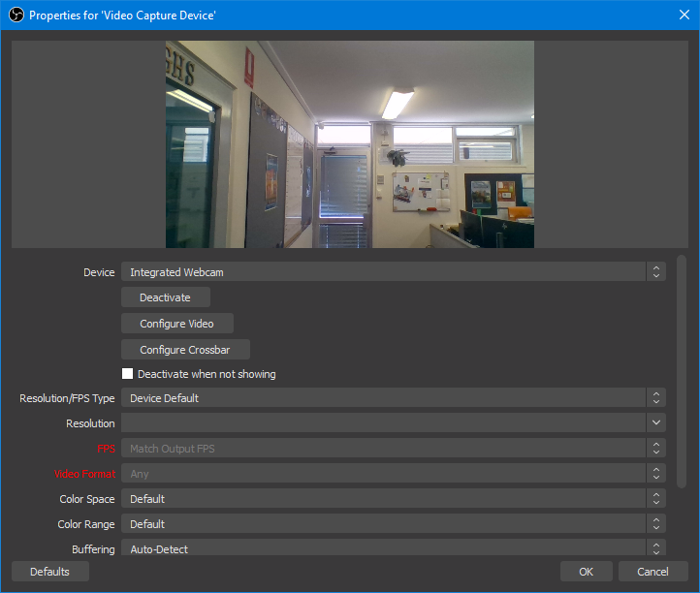
Task: Click arrow spinner of Resolution/FPS Type
Action: click(655, 397)
